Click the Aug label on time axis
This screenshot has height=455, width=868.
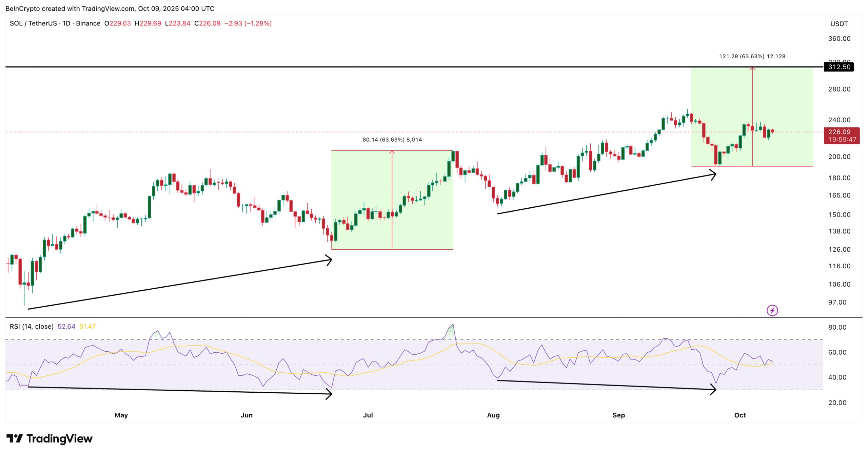click(x=493, y=415)
